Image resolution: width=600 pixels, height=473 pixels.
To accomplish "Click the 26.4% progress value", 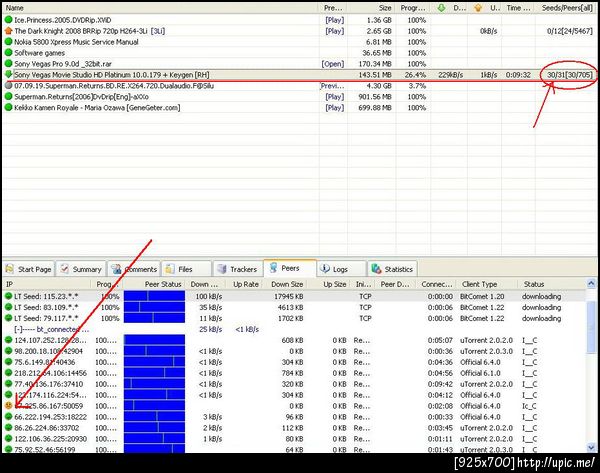I will pos(415,75).
